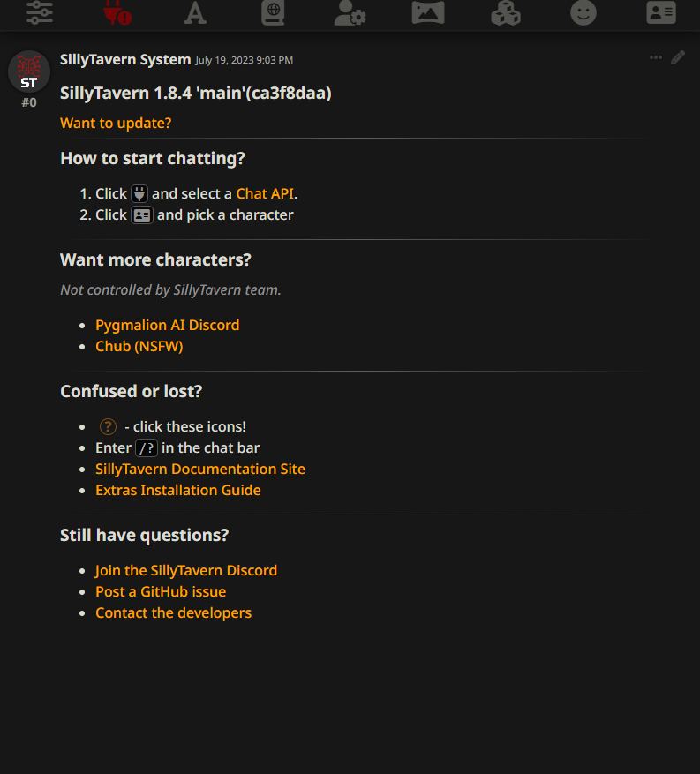Screen dimensions: 700x774
Task: Open SillyTavern Documentation Site link
Action: pyautogui.click(x=199, y=469)
